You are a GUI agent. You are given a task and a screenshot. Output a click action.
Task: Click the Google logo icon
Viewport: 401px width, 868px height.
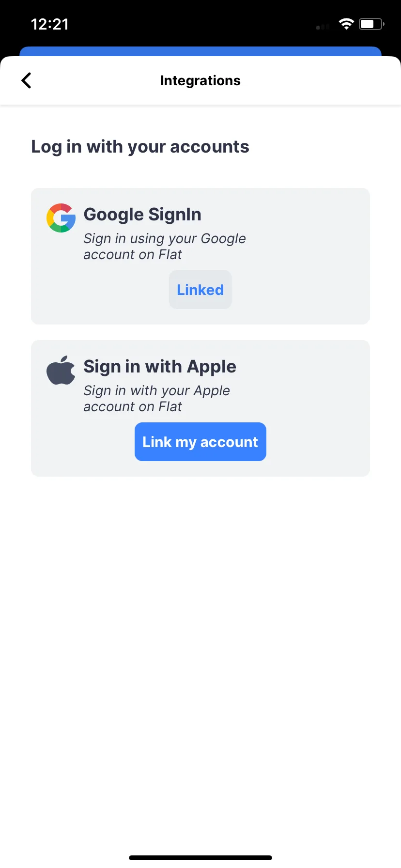pos(61,218)
